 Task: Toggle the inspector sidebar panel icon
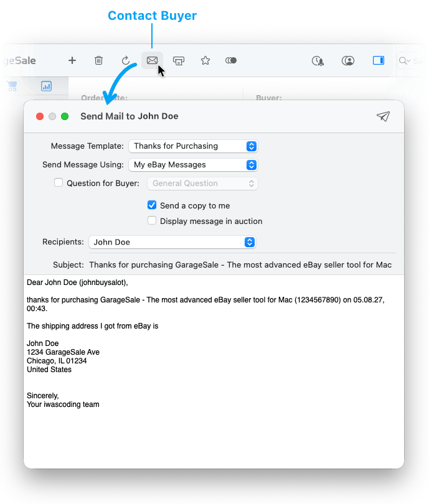379,60
